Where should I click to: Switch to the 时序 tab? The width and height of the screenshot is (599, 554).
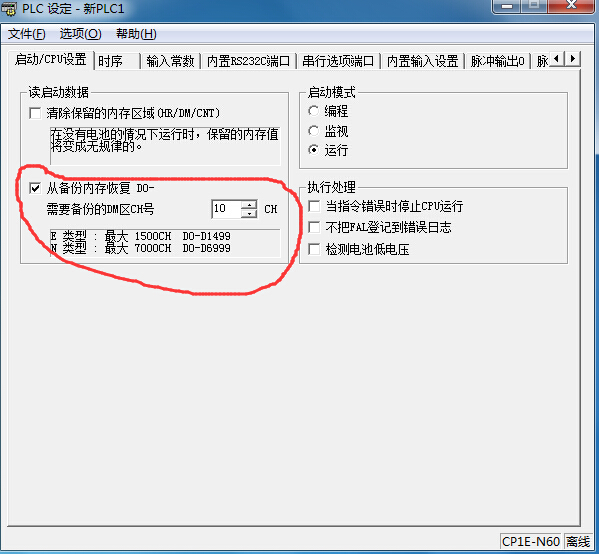click(118, 61)
